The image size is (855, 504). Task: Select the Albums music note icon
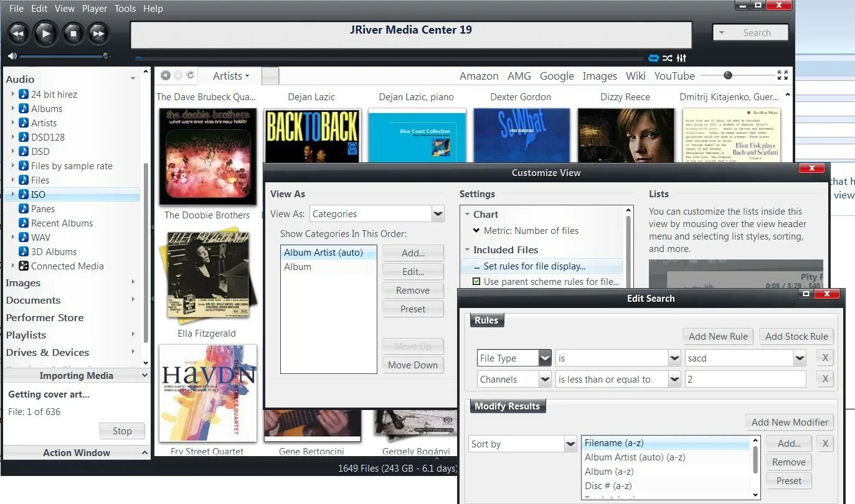coord(24,108)
